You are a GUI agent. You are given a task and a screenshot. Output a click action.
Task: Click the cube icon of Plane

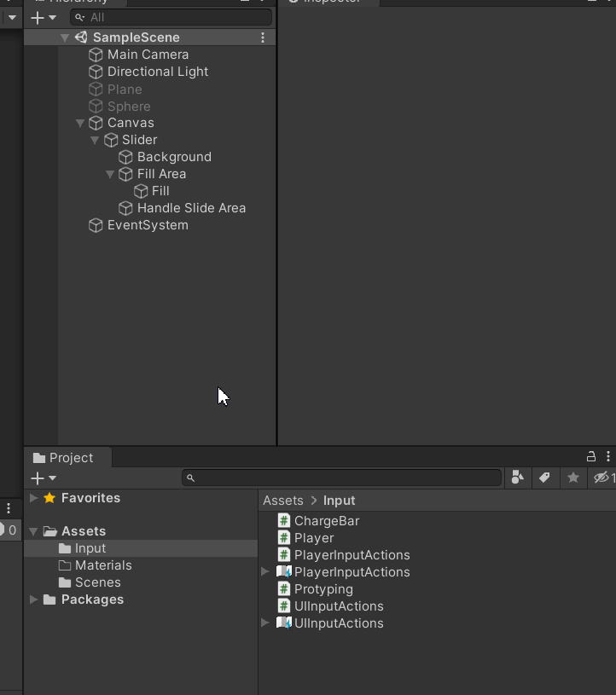96,89
